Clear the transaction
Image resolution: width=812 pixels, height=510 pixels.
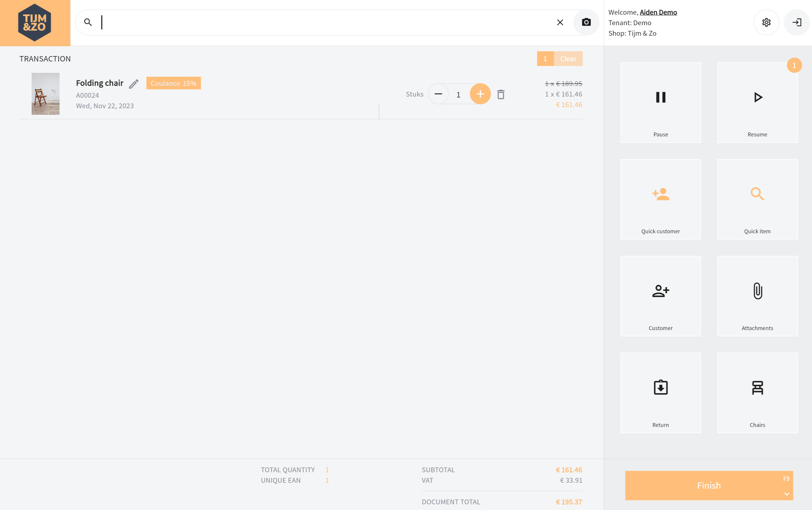pos(568,59)
